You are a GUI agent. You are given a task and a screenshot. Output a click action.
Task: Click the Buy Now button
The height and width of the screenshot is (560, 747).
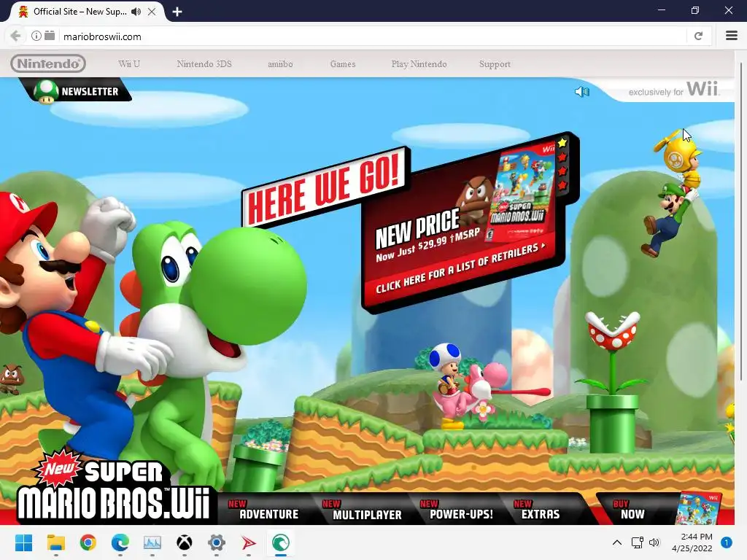click(x=629, y=510)
